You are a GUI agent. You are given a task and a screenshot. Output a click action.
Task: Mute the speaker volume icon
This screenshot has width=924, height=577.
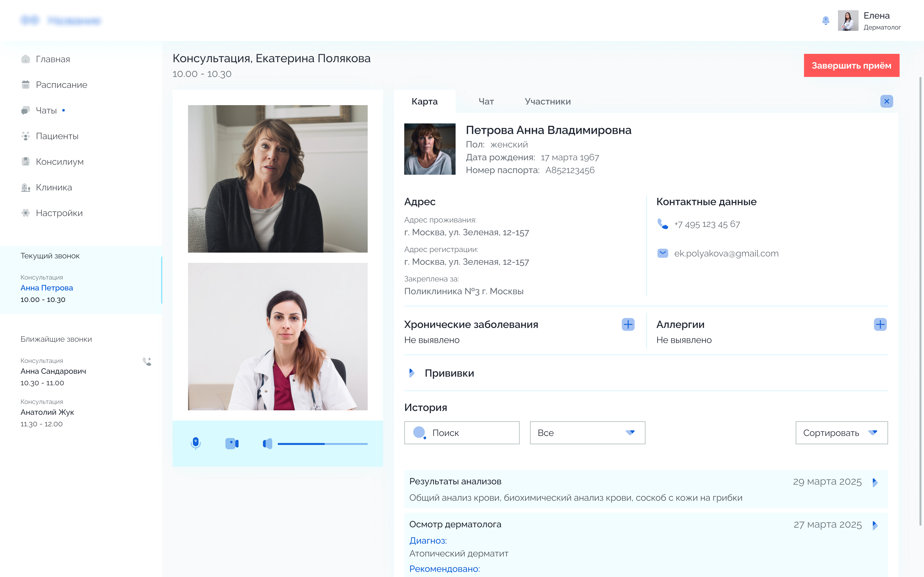point(267,443)
